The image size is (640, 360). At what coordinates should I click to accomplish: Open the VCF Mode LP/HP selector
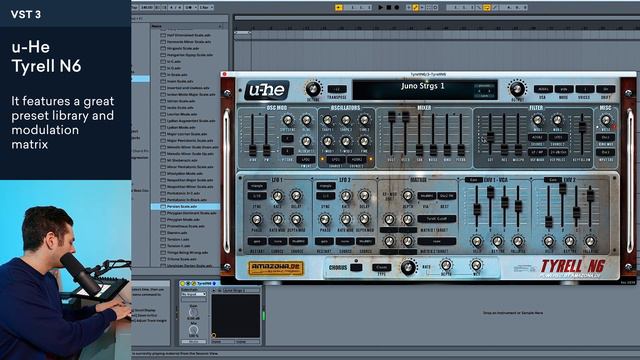538,152
